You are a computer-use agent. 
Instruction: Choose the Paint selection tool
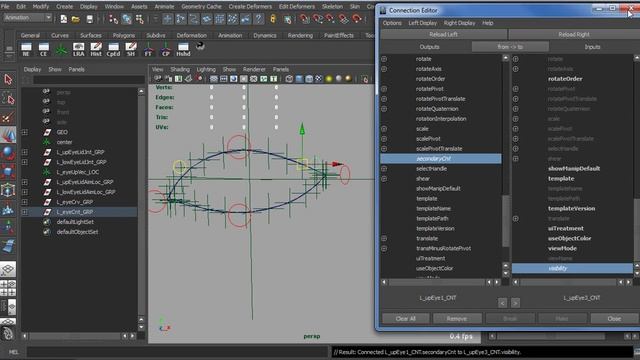8,118
